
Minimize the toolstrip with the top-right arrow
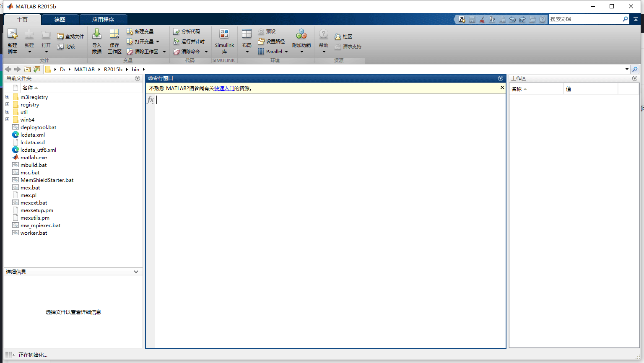(636, 19)
